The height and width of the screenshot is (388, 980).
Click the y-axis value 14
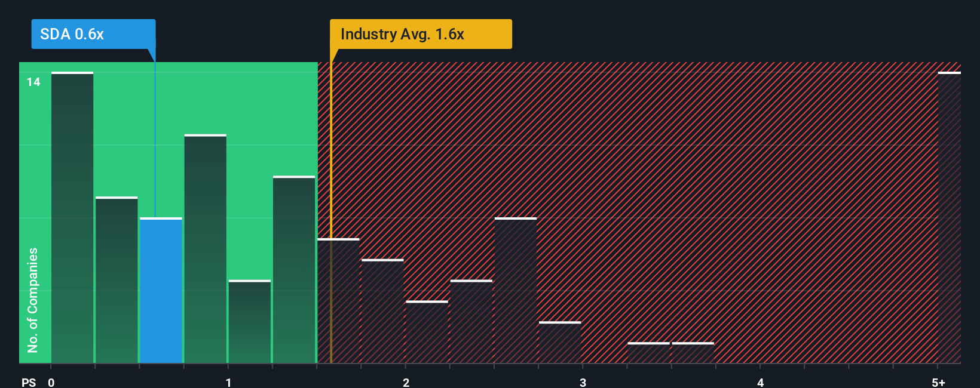click(x=33, y=82)
